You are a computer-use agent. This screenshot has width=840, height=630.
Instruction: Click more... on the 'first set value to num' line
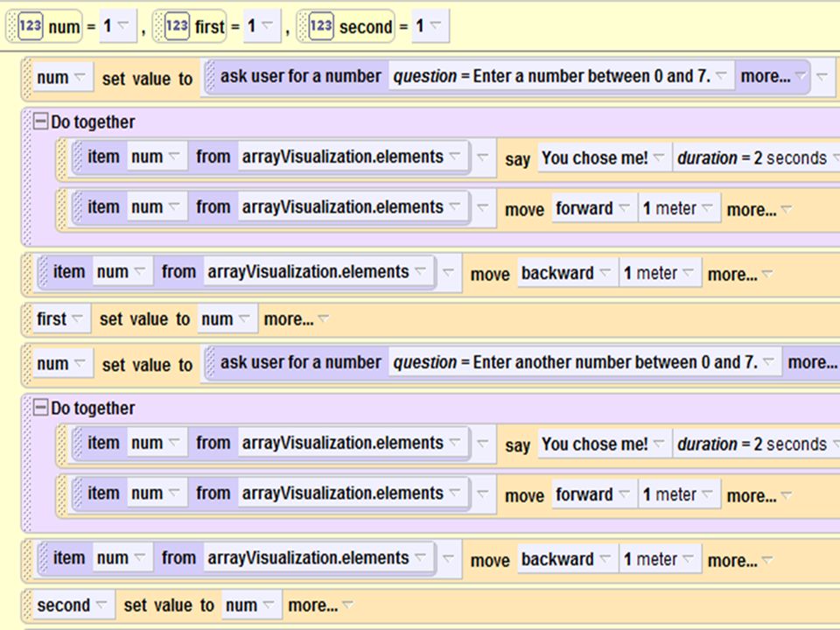point(297,319)
